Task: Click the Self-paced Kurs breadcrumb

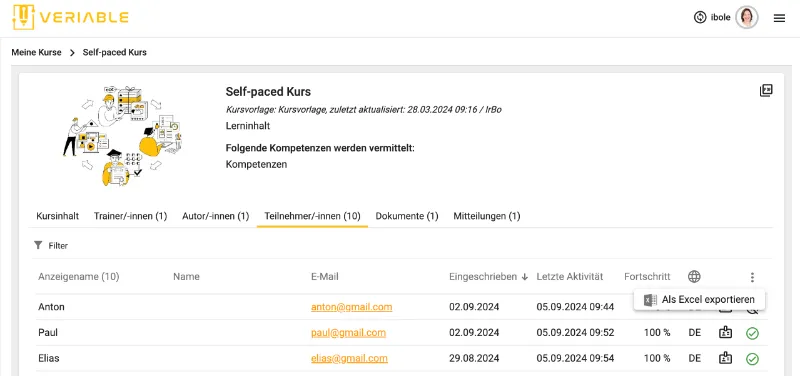Action: click(115, 52)
